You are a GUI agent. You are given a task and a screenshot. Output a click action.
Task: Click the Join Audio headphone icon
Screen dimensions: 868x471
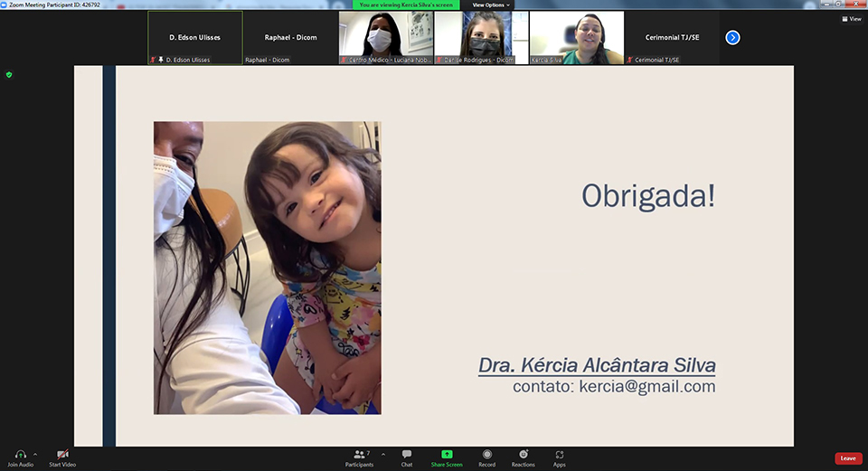point(20,455)
